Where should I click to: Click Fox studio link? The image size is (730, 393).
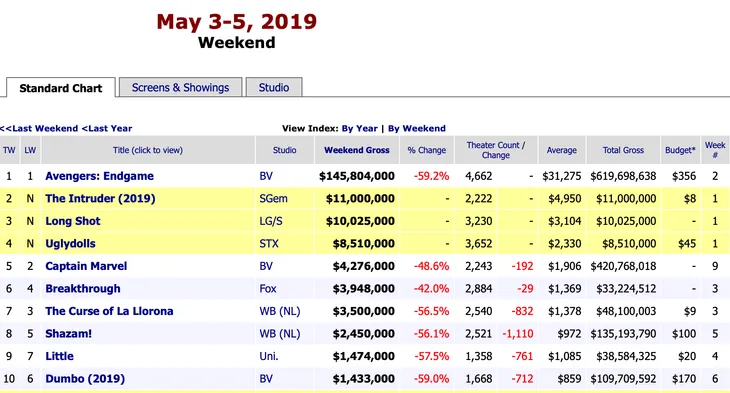point(268,289)
